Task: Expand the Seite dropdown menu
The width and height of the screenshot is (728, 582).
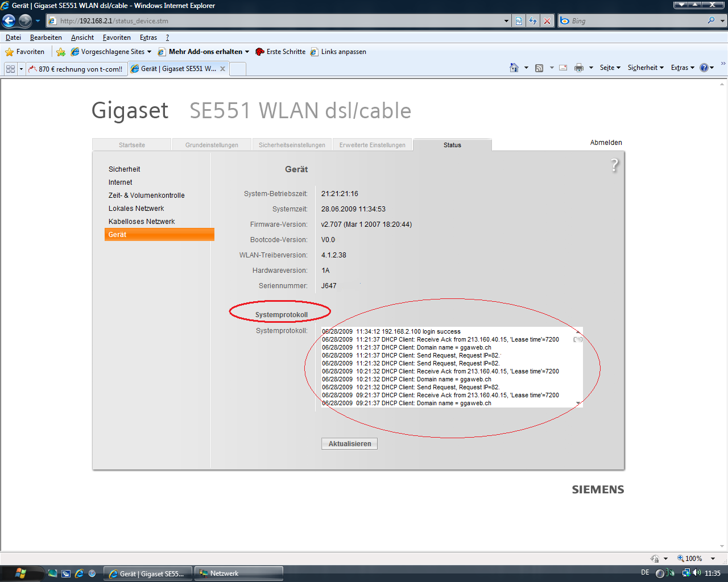Action: 610,68
